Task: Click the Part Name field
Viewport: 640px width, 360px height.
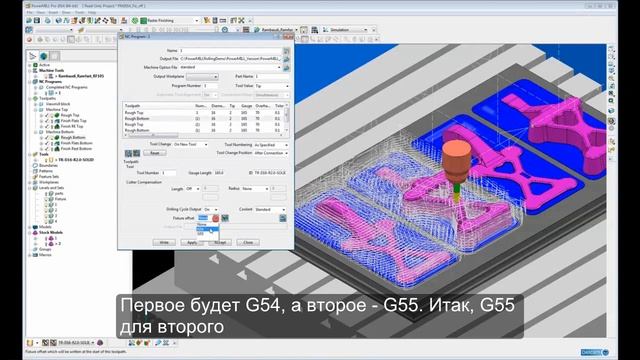Action: pyautogui.click(x=272, y=77)
